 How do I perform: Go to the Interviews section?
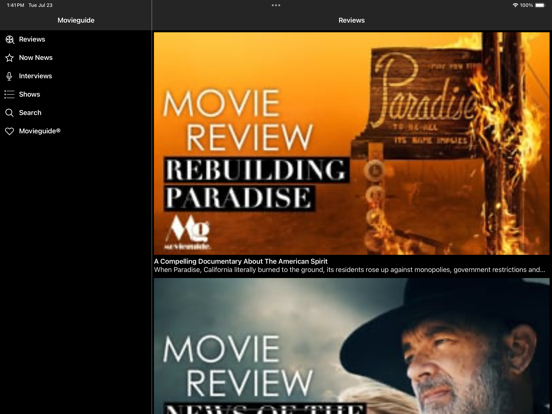(x=76, y=76)
